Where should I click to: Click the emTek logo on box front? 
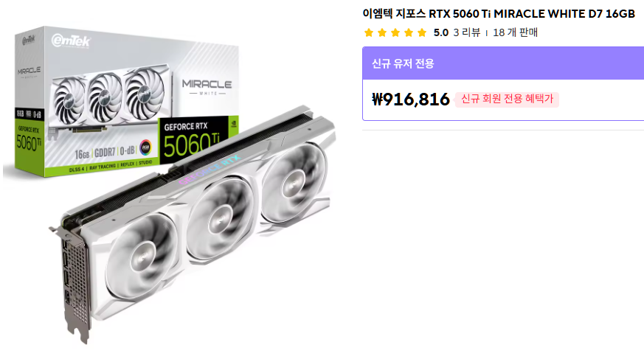click(71, 41)
